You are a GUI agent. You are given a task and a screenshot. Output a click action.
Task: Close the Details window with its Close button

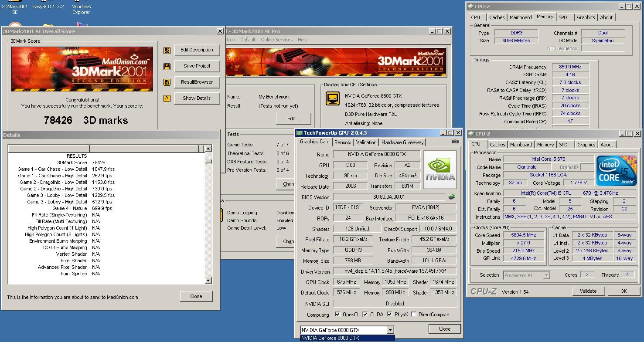point(196,296)
